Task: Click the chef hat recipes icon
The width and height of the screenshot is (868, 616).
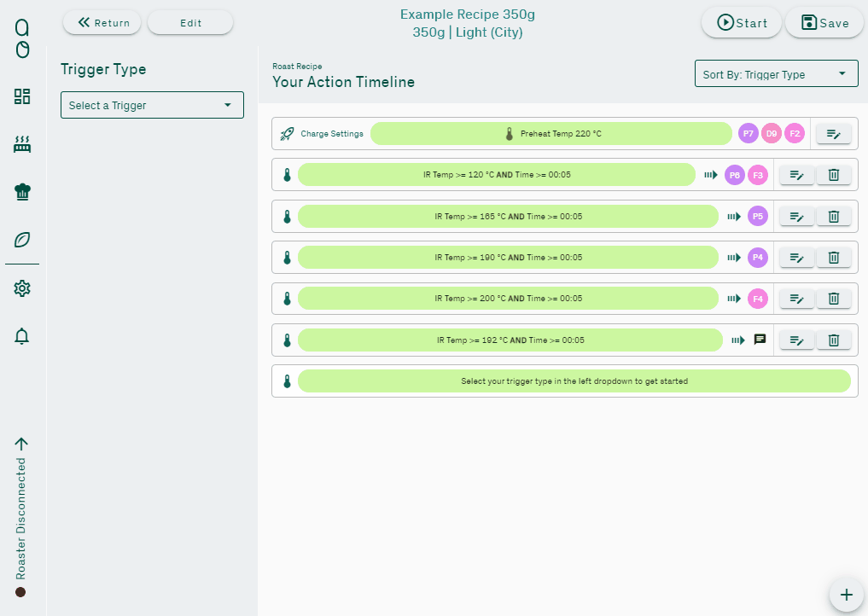Action: click(x=22, y=192)
